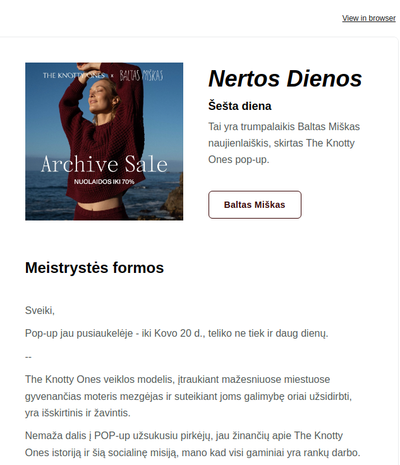
Task: Click the × symbol between the logos
Action: point(112,76)
